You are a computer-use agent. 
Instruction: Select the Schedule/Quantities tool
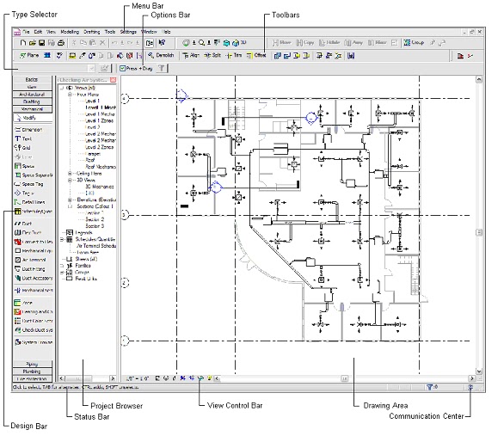coord(33,212)
